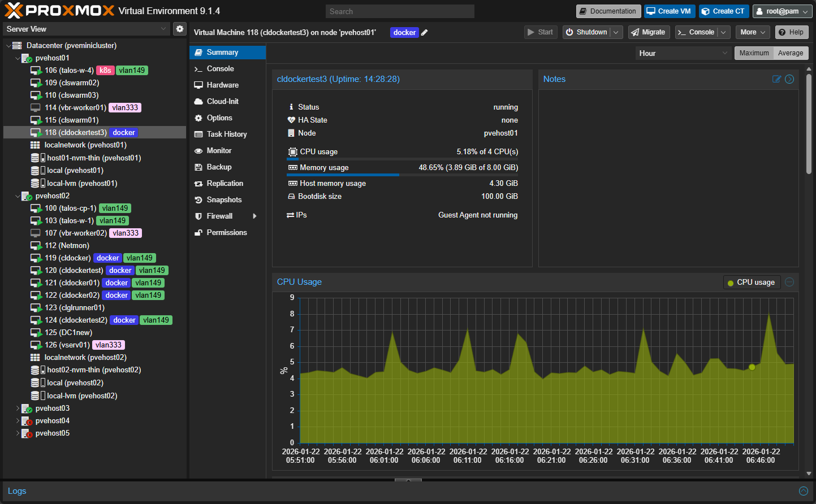Switch graph mode to Average
This screenshot has width=816, height=504.
click(x=790, y=53)
